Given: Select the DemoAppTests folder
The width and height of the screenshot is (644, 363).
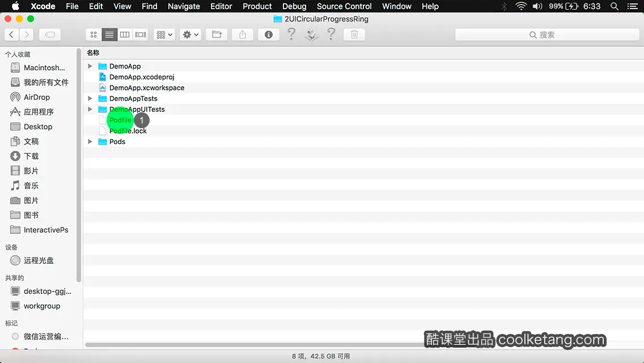Looking at the screenshot, I should 133,98.
